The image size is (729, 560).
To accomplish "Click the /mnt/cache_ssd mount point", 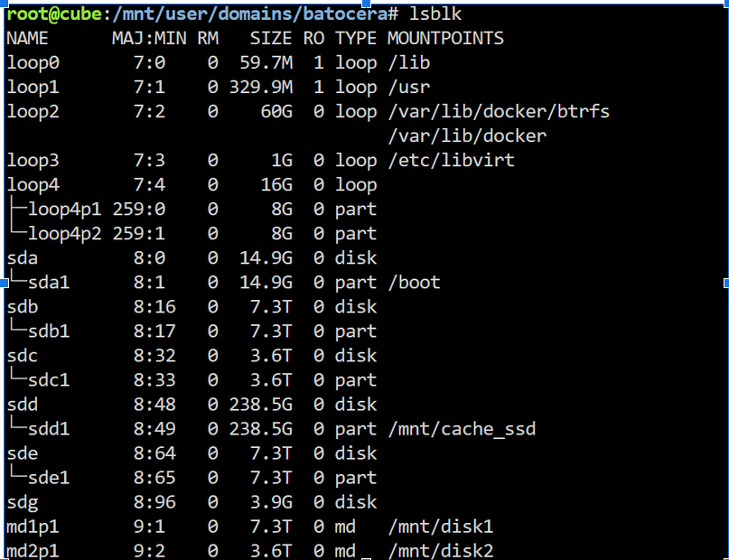I will coord(461,429).
